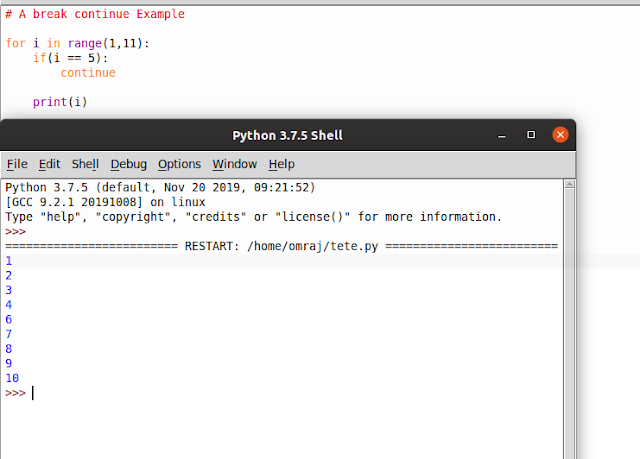This screenshot has width=640, height=459.
Task: Close the Python Shell window
Action: [560, 135]
